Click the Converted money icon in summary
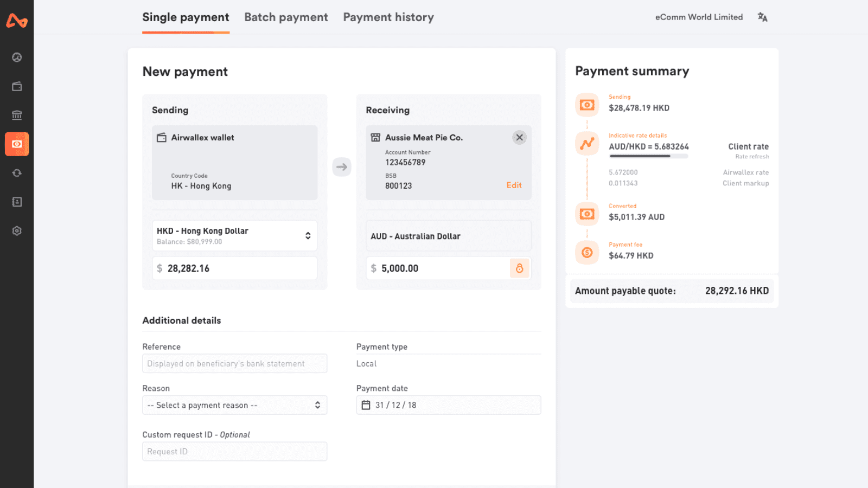Viewport: 868px width, 488px height. point(587,214)
